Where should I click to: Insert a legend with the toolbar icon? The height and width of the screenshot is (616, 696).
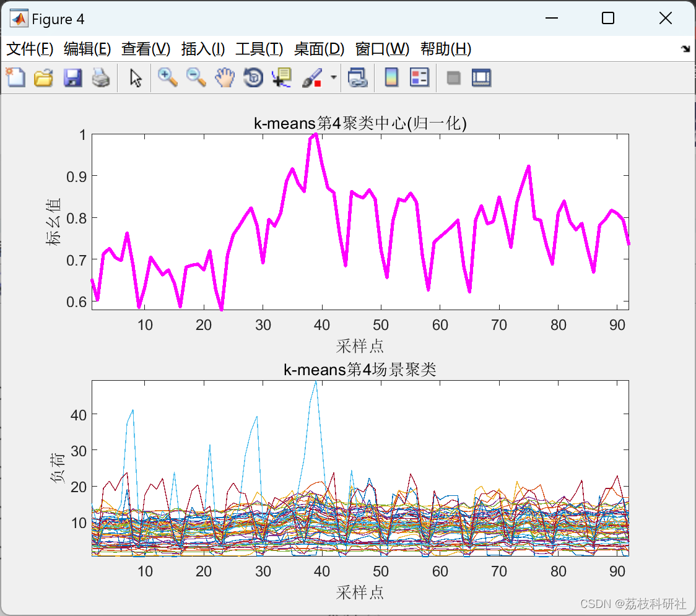419,77
